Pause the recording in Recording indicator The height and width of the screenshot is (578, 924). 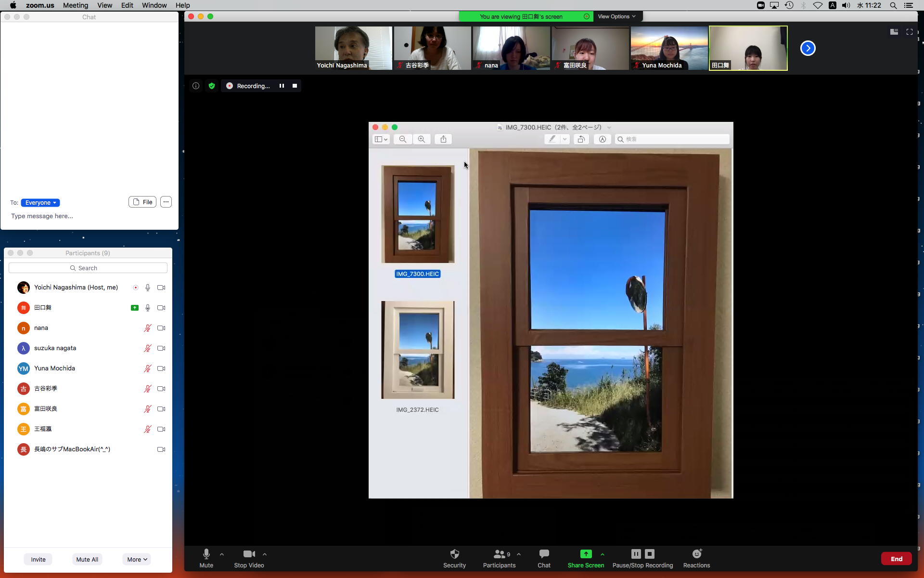coord(282,86)
